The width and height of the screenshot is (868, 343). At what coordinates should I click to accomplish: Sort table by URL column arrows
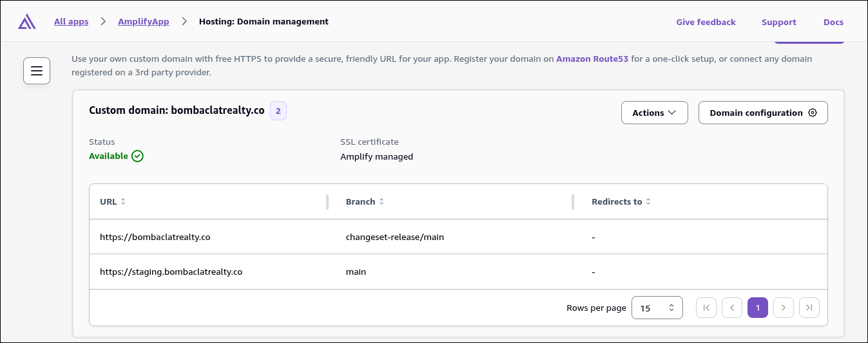pos(123,201)
